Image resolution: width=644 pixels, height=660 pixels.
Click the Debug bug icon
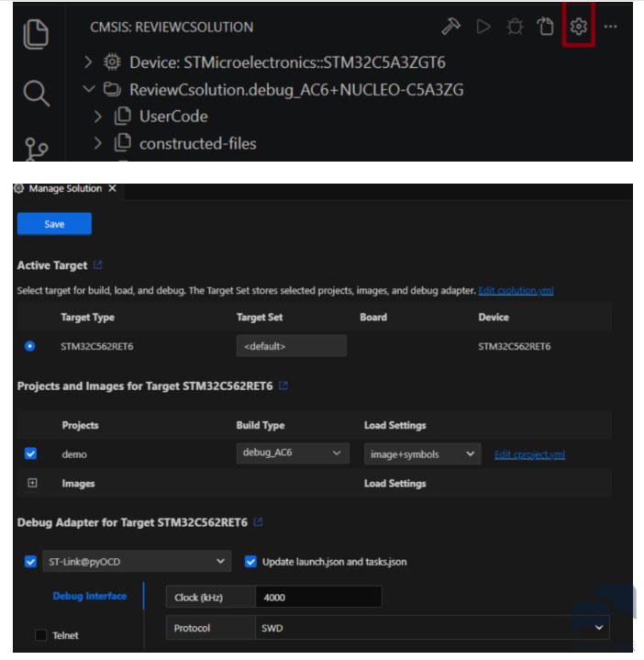click(x=515, y=27)
